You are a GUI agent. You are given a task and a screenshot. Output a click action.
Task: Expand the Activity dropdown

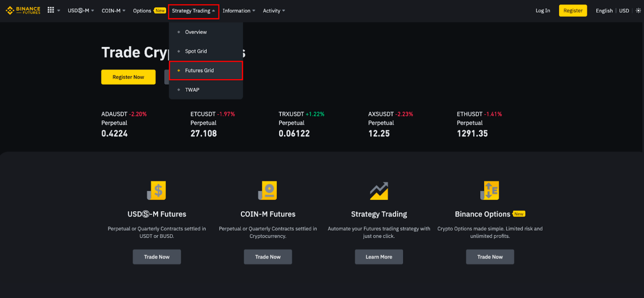pos(274,11)
